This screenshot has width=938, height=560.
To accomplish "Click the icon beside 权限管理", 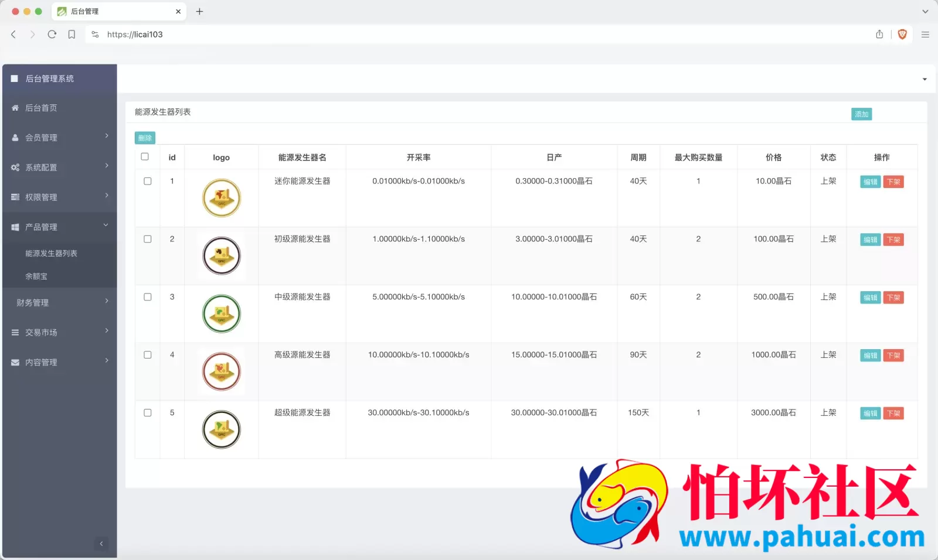I will [x=15, y=197].
